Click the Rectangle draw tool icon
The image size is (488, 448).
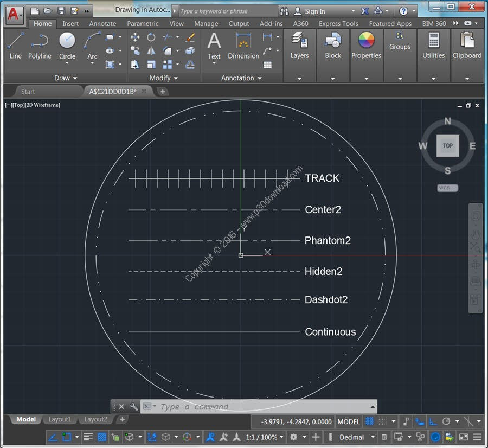pyautogui.click(x=110, y=37)
